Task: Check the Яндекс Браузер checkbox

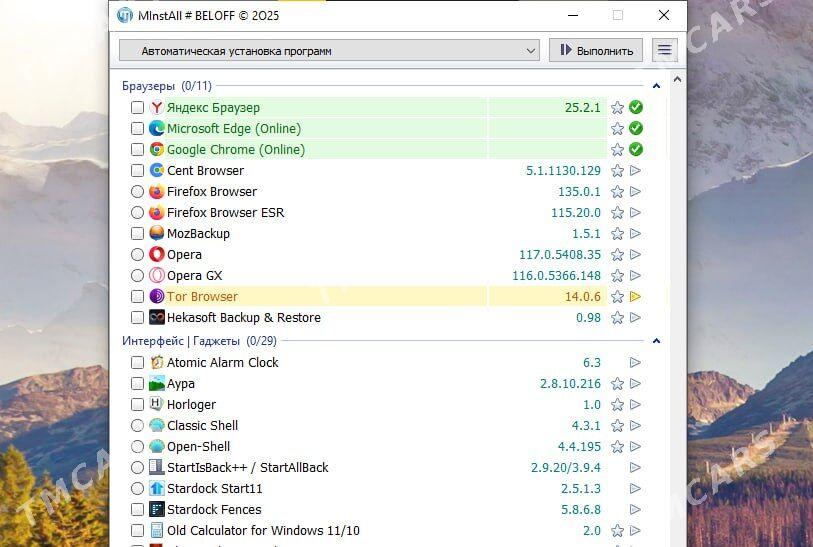Action: pos(137,107)
